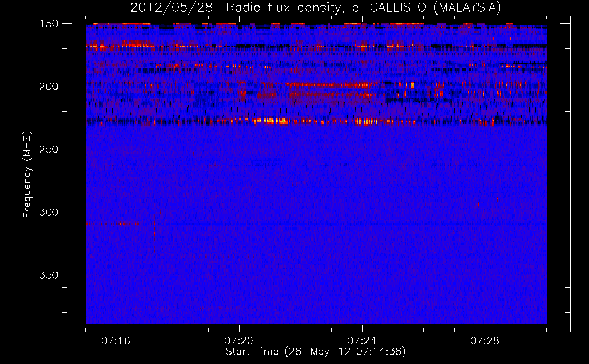Click the 250 frequency tick label
This screenshot has width=589, height=364.
point(49,149)
